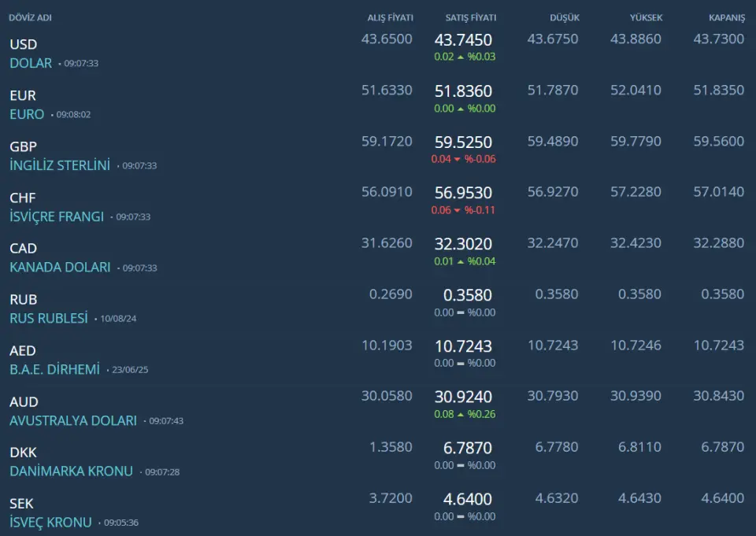Viewport: 756px width, 536px height.
Task: Click the green up arrow in CAD row
Action: click(461, 262)
